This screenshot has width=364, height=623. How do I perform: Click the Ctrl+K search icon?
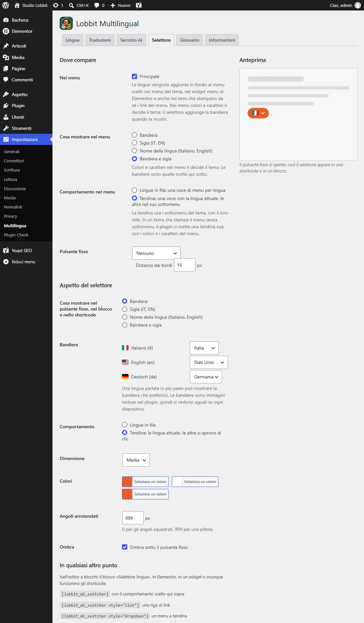71,6
